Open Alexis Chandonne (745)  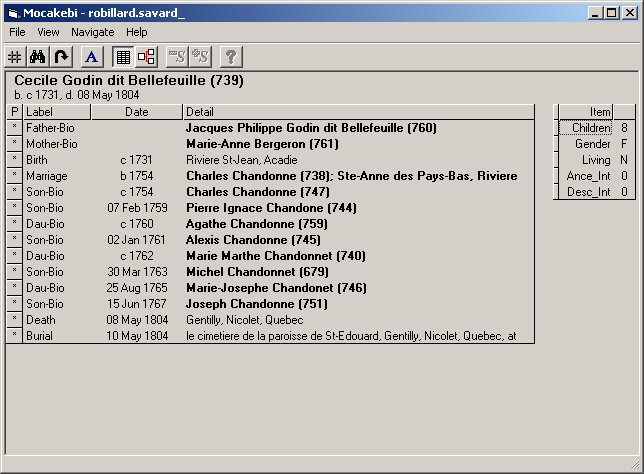pos(253,240)
